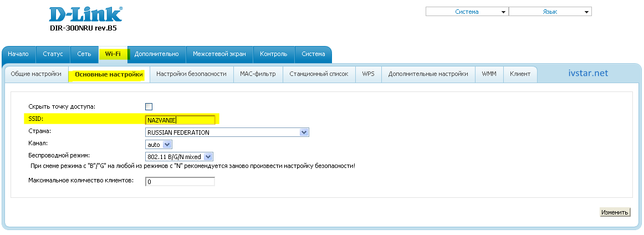Open the 'Система' dropdown at top
Image resolution: width=644 pixels, height=235 pixels.
(x=467, y=12)
